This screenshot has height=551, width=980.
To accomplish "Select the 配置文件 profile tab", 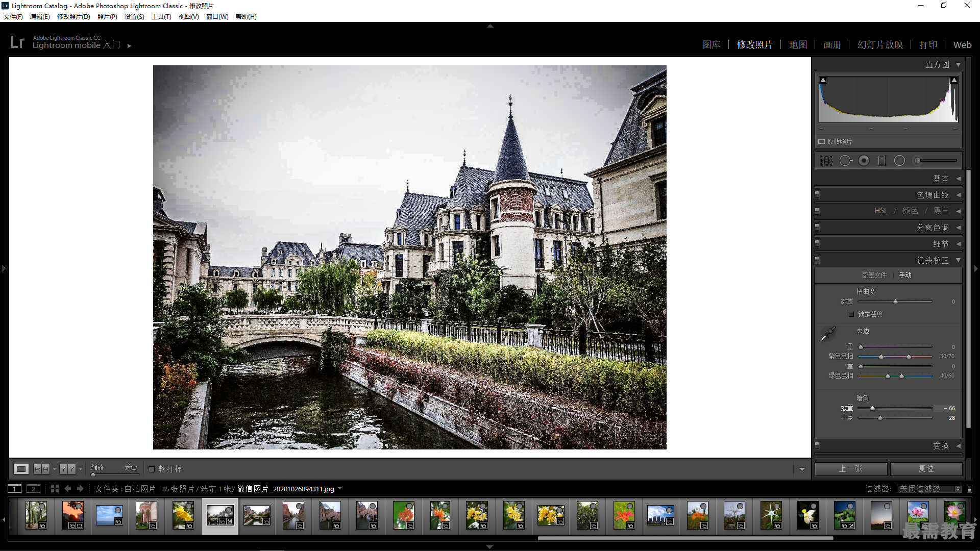I will click(x=874, y=275).
